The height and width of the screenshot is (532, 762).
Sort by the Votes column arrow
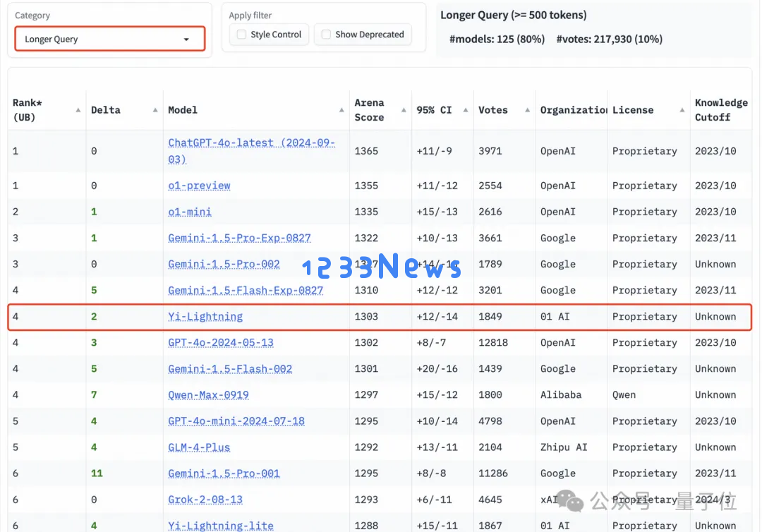527,110
